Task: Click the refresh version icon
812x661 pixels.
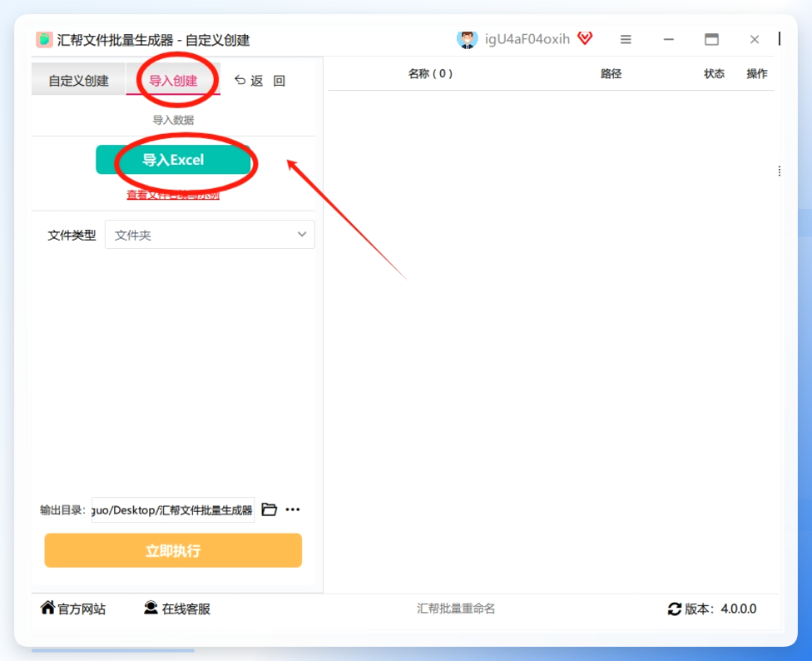Action: [x=674, y=609]
